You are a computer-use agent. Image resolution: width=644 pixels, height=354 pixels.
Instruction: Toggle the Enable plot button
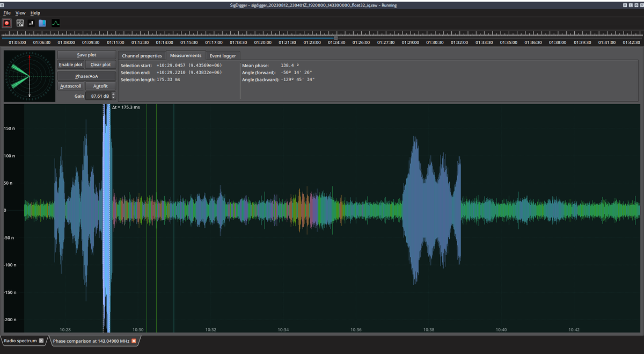71,64
